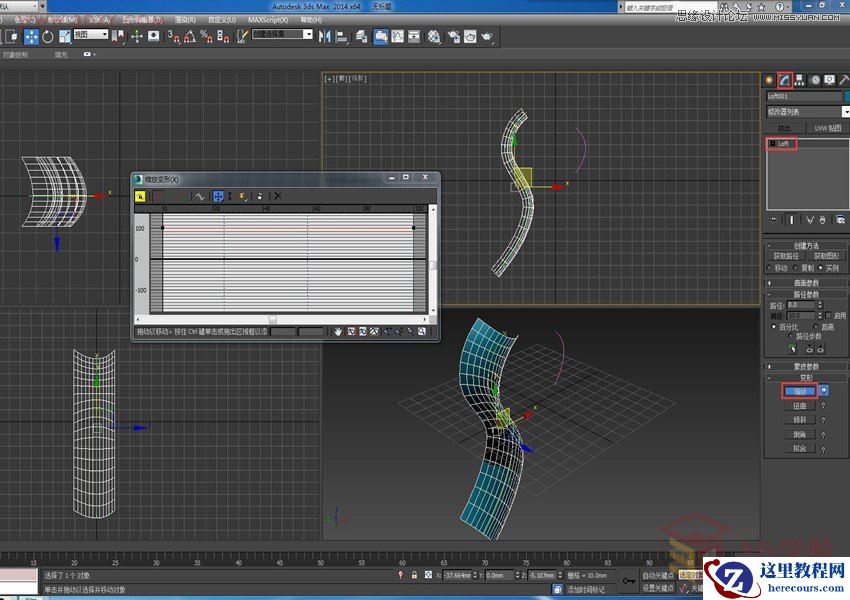Screen dimensions: 850x600
Task: Select the 百分比 radio button under 路径参数
Action: pyautogui.click(x=773, y=327)
